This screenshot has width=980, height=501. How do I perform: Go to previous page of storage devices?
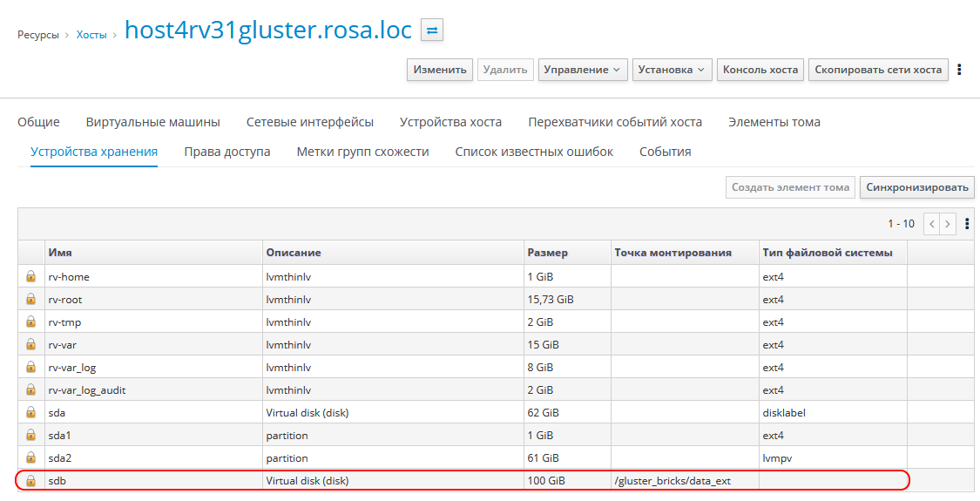(932, 224)
